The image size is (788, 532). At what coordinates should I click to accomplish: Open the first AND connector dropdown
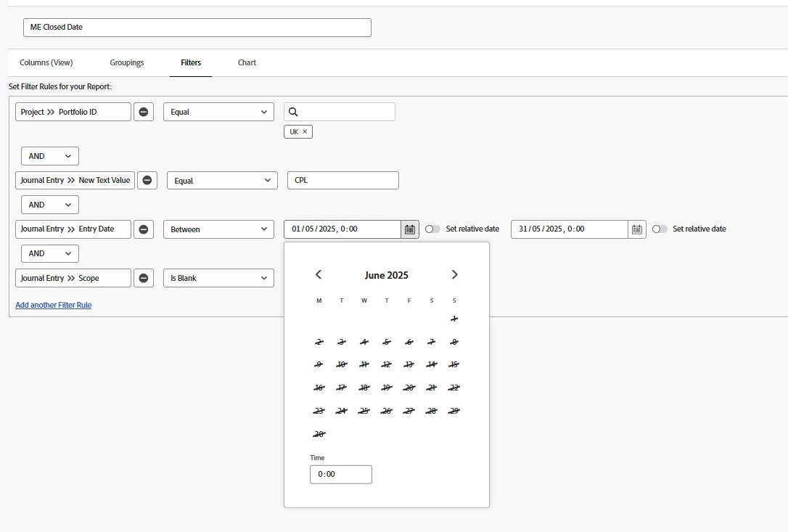coord(50,156)
